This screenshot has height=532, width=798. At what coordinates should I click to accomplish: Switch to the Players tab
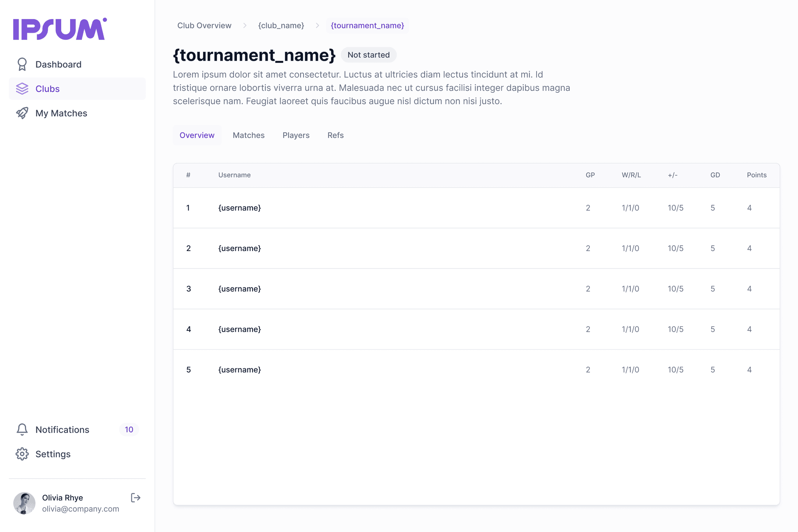[296, 135]
